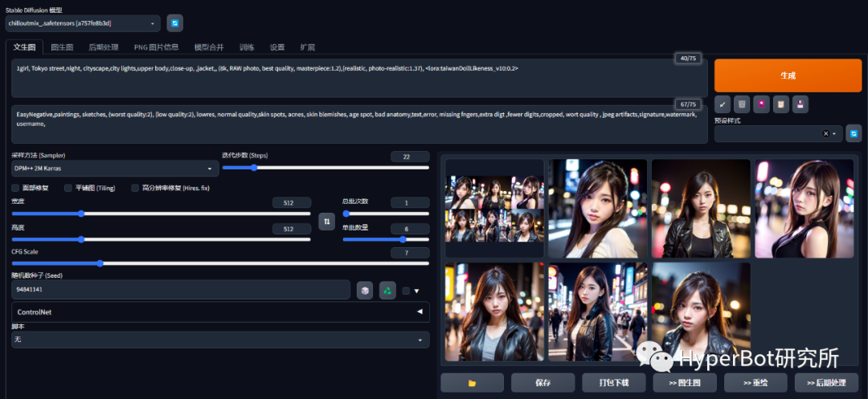Adjust the 单批数量 batch size slider
868x399 pixels.
(x=386, y=239)
